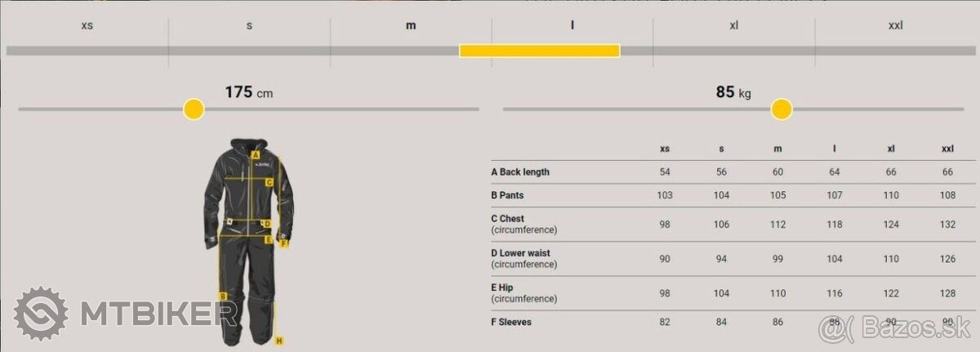Click the suit product image
Viewport: 980px width, 352px height.
coord(245,241)
